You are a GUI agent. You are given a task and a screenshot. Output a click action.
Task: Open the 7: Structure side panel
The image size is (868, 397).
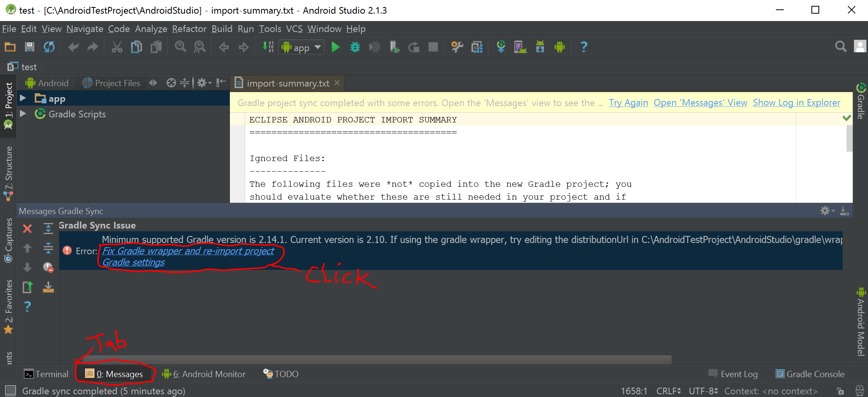coord(8,173)
